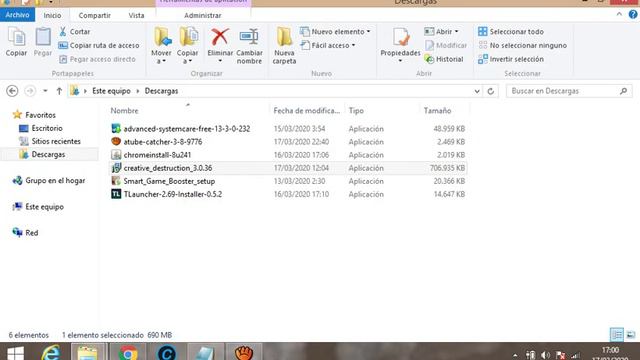Open recent locations dropdown arrow
Screen dimensions: 640x360
click(x=45, y=91)
